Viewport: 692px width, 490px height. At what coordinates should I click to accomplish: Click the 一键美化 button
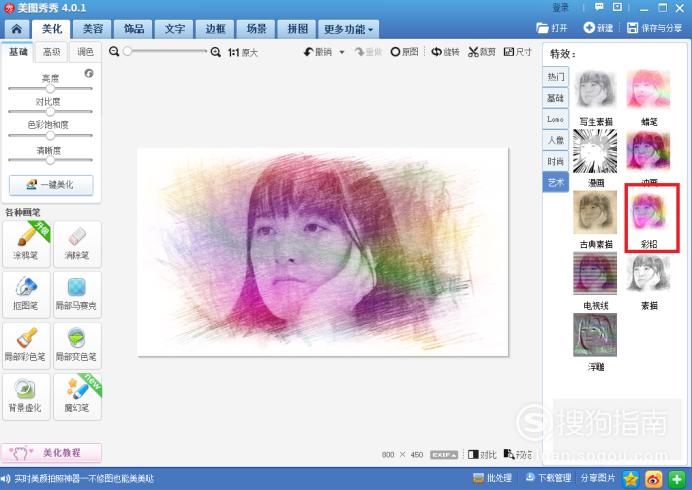pos(51,185)
